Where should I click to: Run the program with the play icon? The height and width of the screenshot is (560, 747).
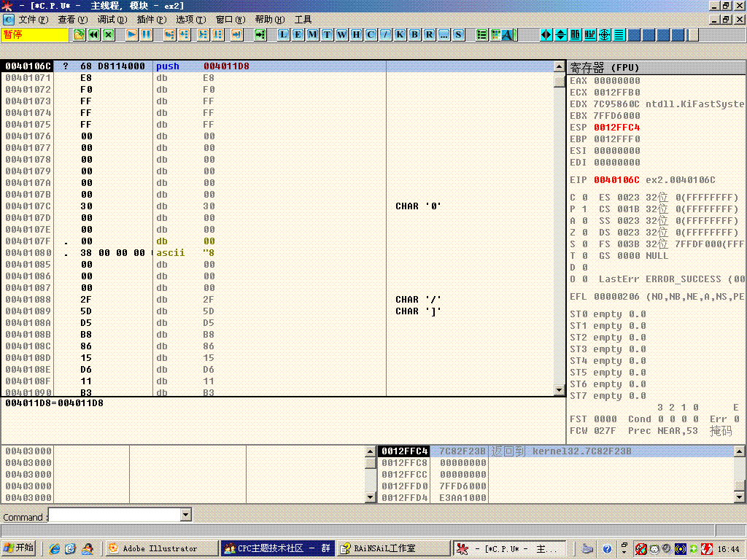131,35
